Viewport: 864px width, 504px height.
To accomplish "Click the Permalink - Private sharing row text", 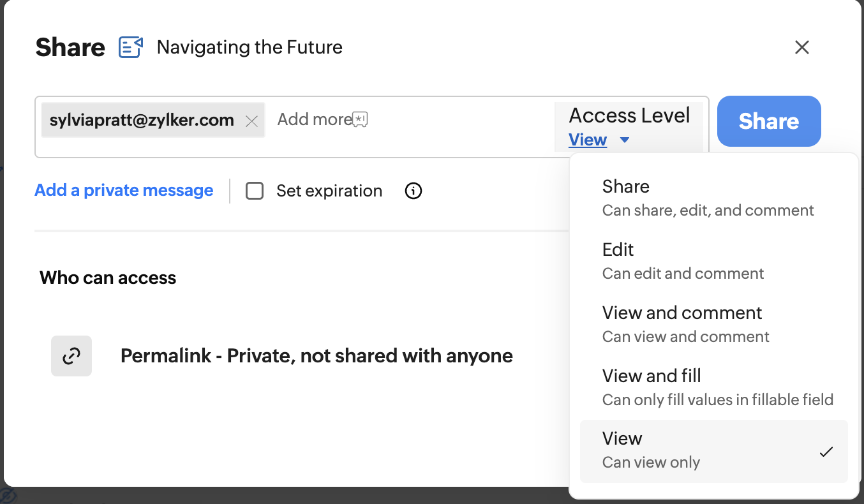I will 317,356.
